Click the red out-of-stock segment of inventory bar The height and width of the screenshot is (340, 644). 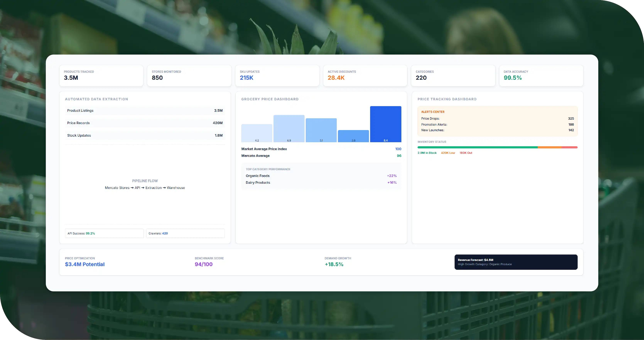coord(570,147)
